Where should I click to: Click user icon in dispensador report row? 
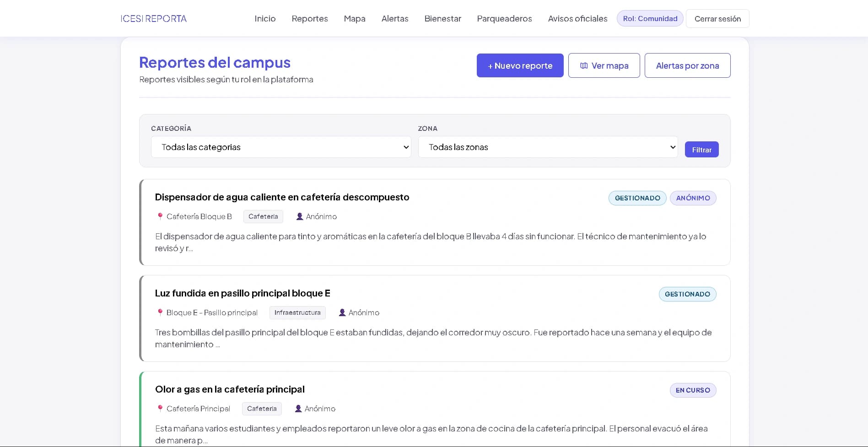coord(300,216)
